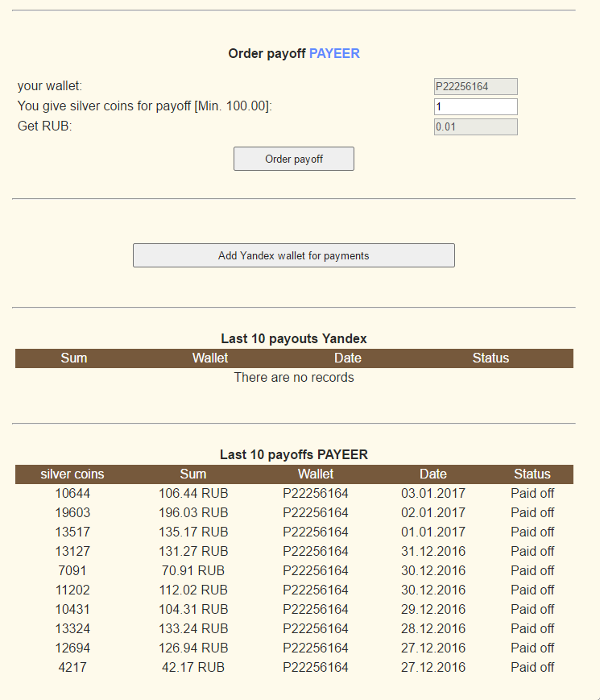Click the sum 112.02 RUB
The image size is (600, 700).
click(x=193, y=590)
